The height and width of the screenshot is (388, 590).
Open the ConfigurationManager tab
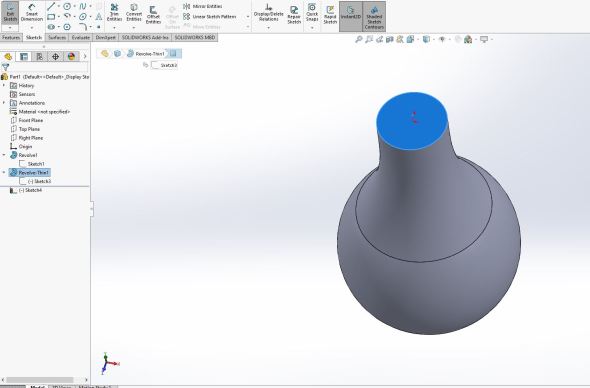(x=40, y=56)
